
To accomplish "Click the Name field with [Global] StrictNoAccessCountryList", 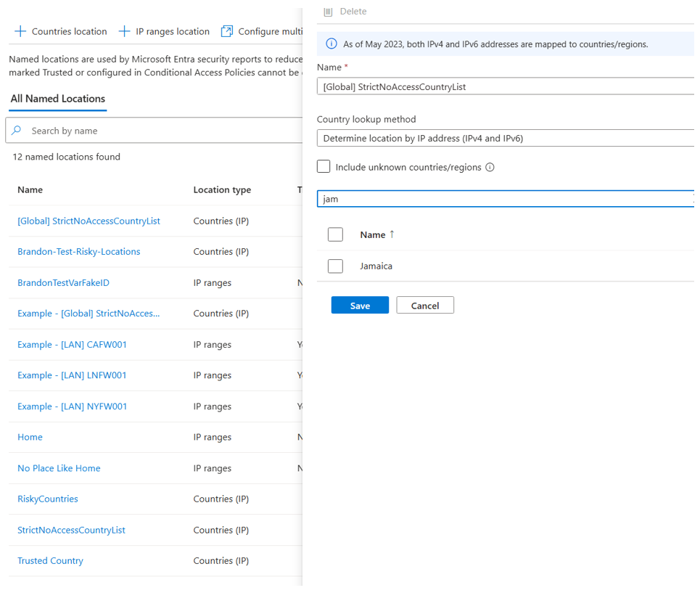I will click(506, 86).
